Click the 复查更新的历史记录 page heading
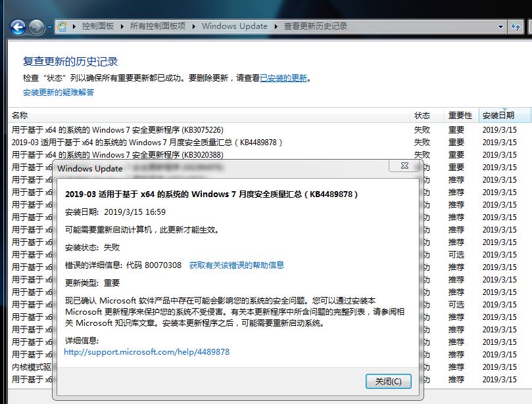Viewport: 532px width, 404px height. click(70, 61)
